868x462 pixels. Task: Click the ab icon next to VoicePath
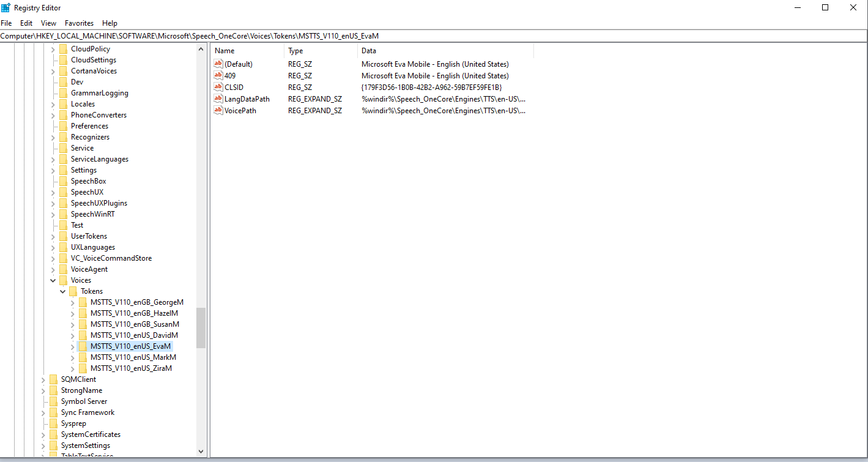tap(218, 110)
